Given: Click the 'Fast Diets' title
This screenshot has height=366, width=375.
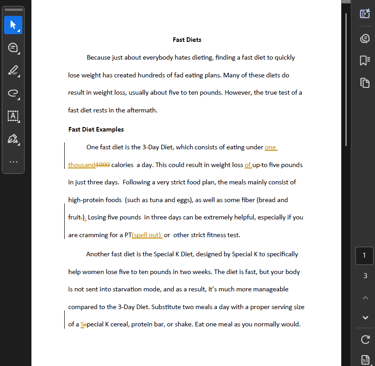Looking at the screenshot, I should tap(187, 40).
